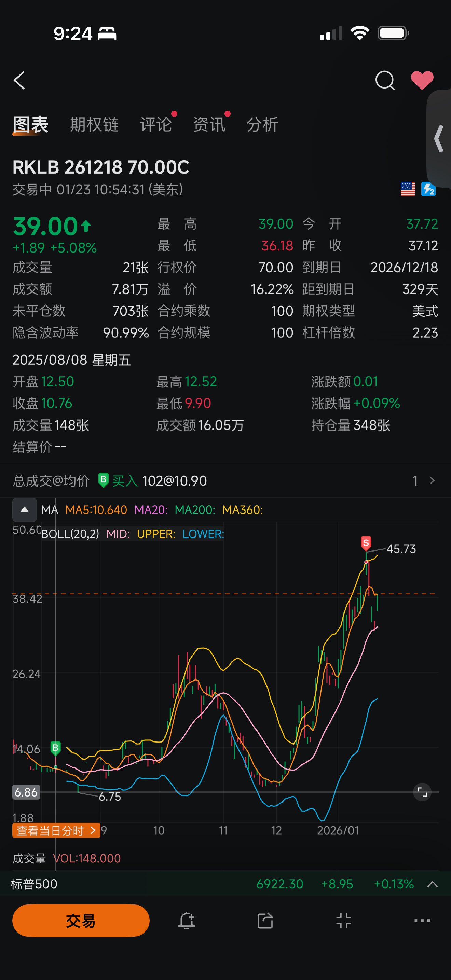Open the search magnifier icon
The width and height of the screenshot is (451, 980).
[x=385, y=80]
